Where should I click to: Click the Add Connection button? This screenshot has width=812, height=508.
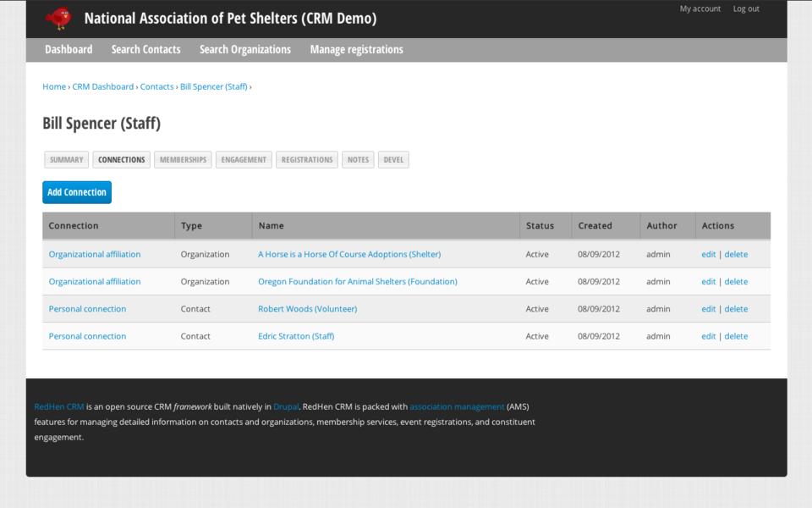(77, 192)
